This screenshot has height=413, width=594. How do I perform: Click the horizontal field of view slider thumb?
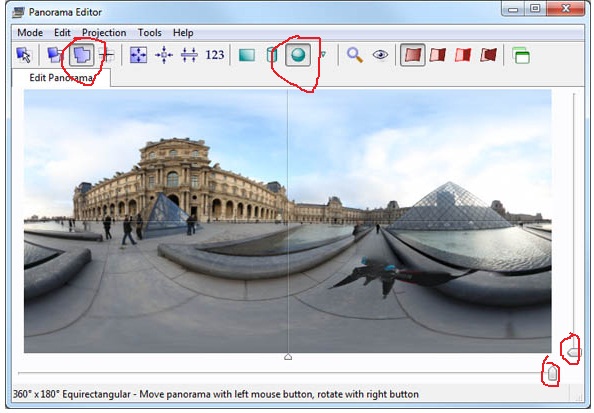[x=552, y=373]
